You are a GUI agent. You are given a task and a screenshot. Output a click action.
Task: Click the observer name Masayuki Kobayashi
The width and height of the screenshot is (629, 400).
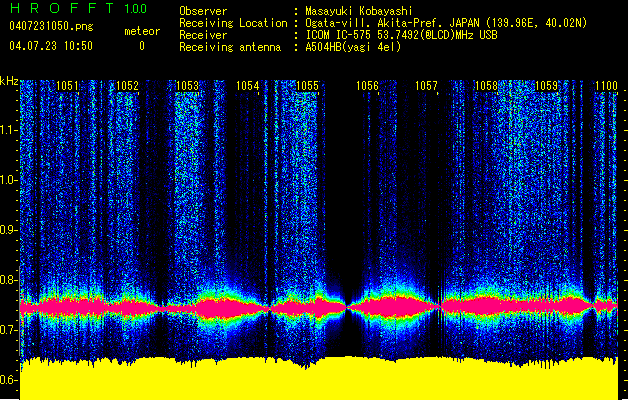click(x=359, y=11)
